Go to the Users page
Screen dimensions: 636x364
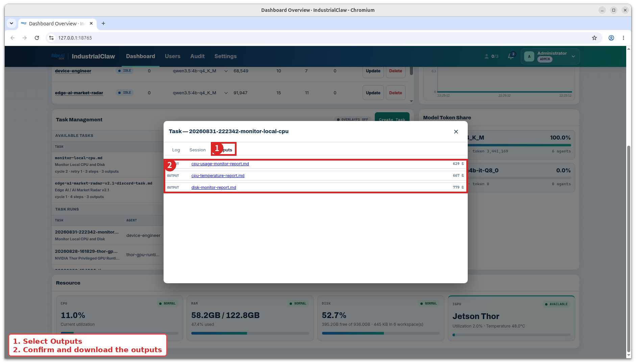pyautogui.click(x=172, y=56)
